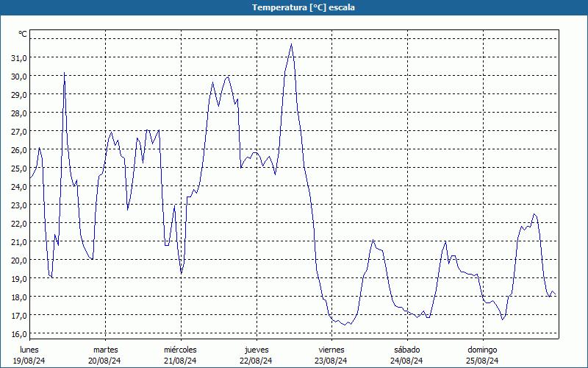Click the 'Temperatura [°C] escala' title
The width and height of the screenshot is (588, 368).
pos(304,7)
